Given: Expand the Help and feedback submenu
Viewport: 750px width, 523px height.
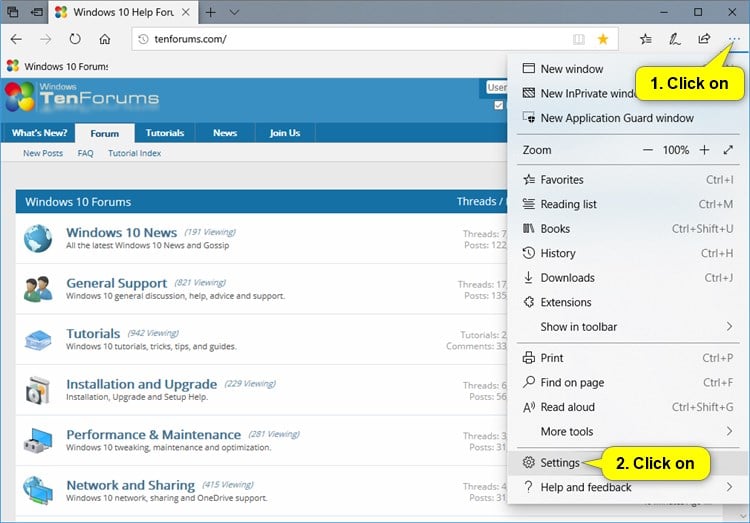Looking at the screenshot, I should pyautogui.click(x=628, y=487).
